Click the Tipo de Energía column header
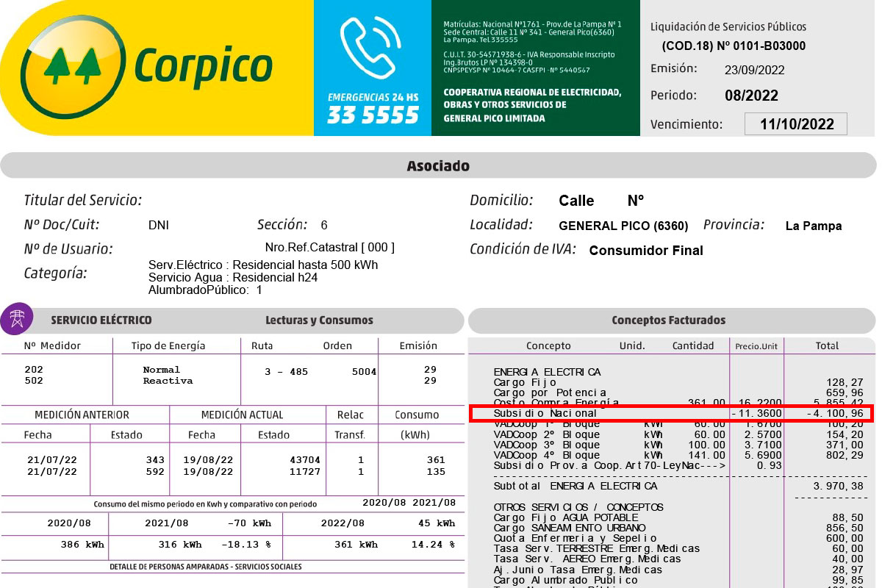Image resolution: width=882 pixels, height=588 pixels. click(168, 345)
